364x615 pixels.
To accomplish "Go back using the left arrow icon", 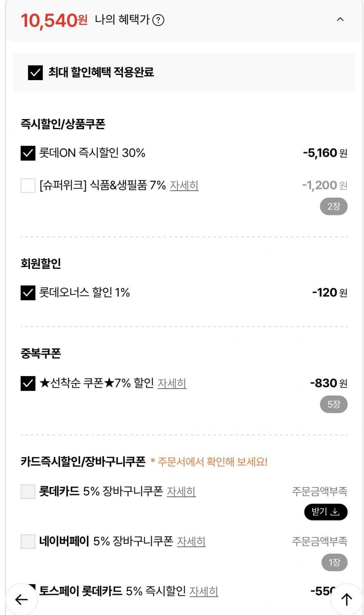I will click(21, 599).
